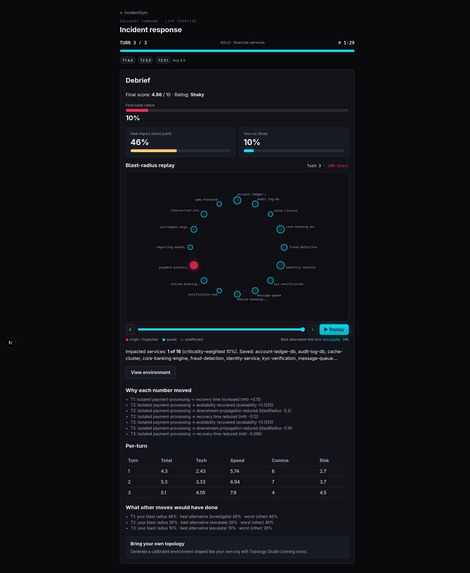
Task: Click the Comms column header
Action: [x=280, y=460]
